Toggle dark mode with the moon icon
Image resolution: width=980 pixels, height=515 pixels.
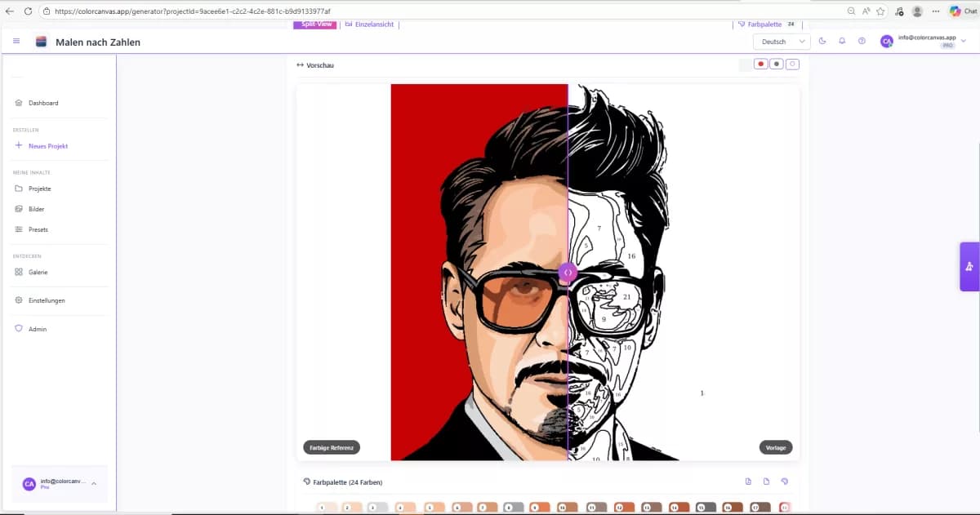822,41
